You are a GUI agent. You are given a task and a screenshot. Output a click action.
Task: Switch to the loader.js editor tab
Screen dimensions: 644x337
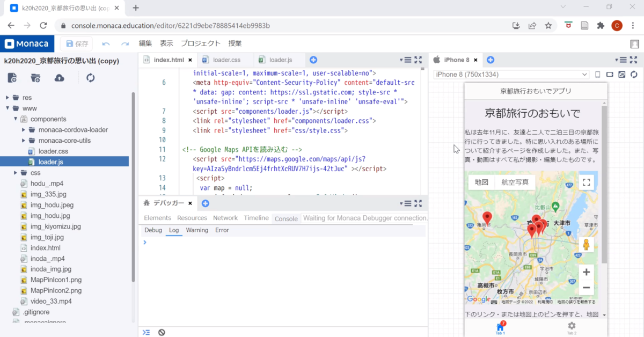280,60
